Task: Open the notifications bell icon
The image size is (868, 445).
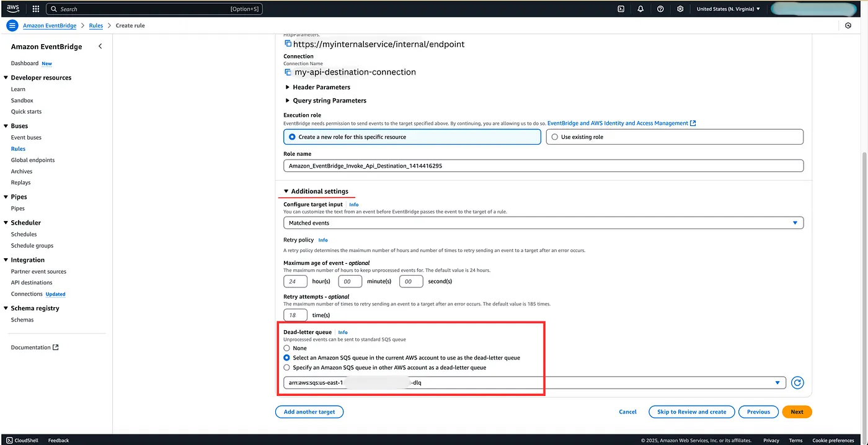Action: (640, 9)
